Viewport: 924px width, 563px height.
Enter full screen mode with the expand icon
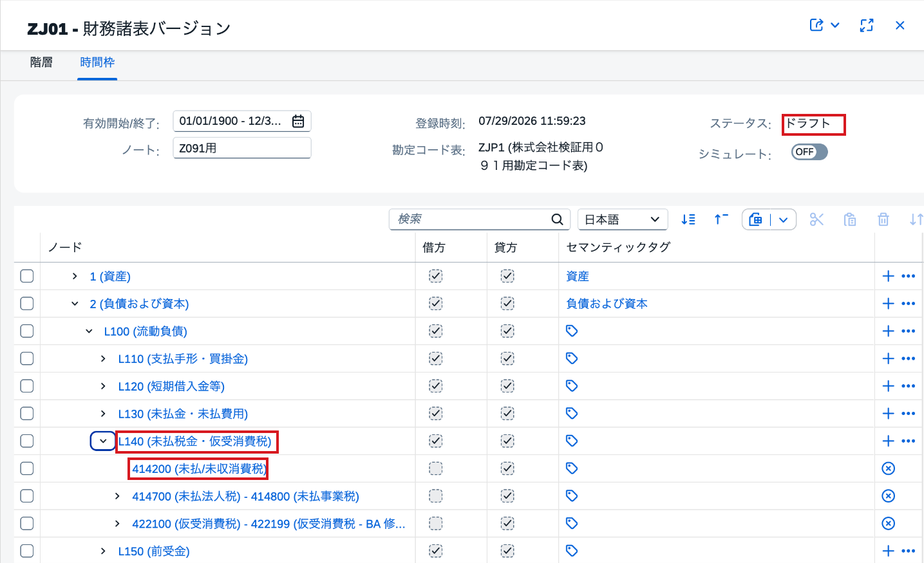(867, 25)
